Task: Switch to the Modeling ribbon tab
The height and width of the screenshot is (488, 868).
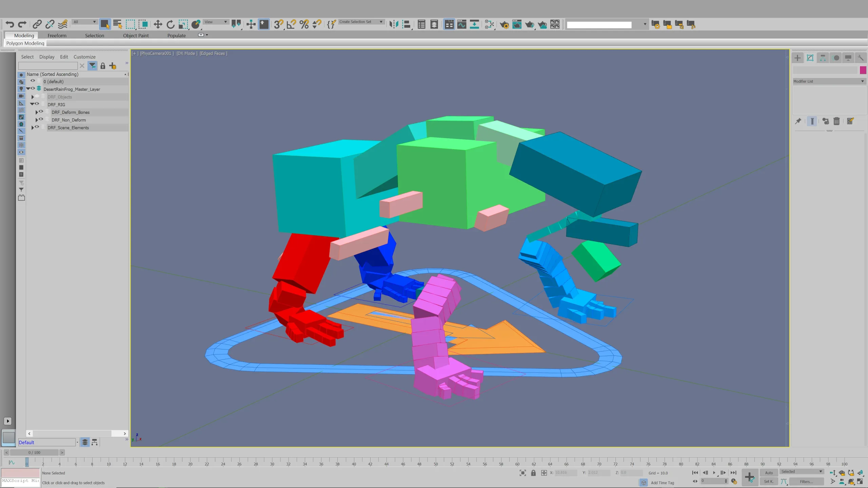Action: coord(24,36)
